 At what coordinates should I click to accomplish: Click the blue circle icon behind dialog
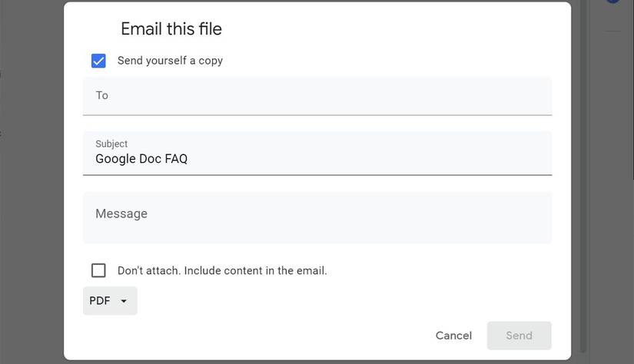coord(614,2)
